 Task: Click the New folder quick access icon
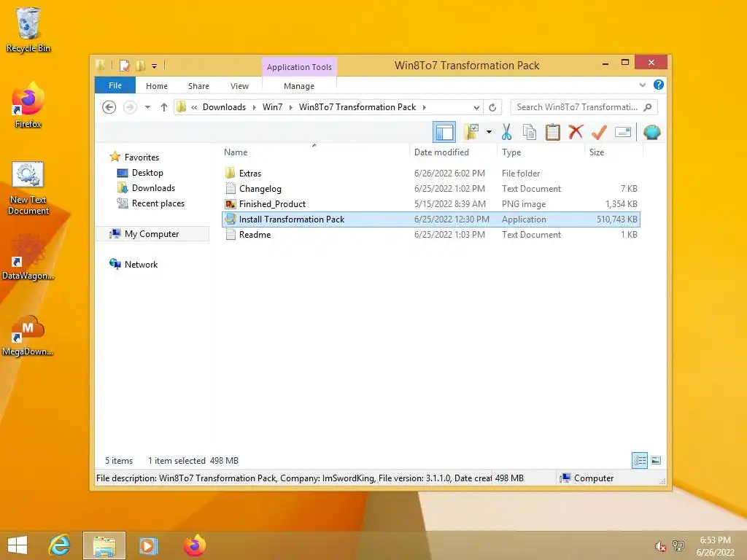[x=141, y=66]
